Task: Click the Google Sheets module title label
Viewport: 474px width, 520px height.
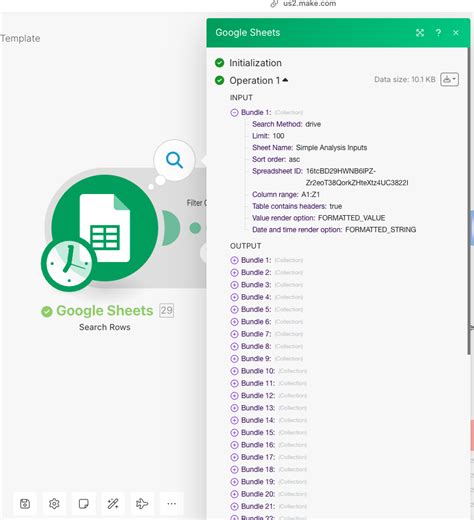Action: click(x=104, y=311)
